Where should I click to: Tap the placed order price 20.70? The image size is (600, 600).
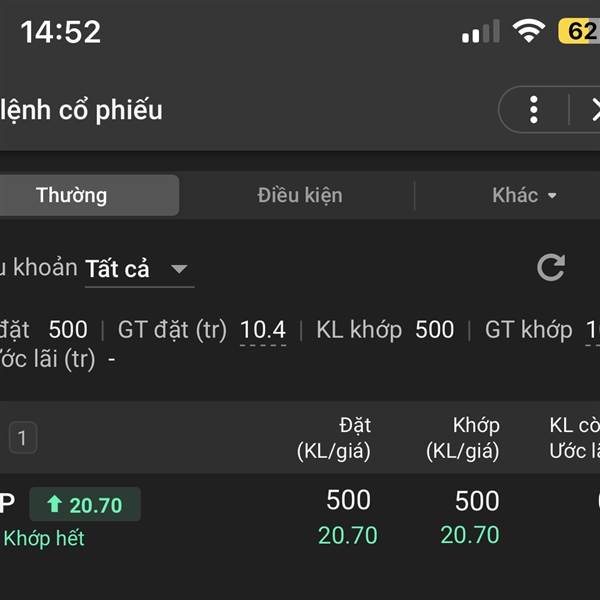pyautogui.click(x=348, y=535)
